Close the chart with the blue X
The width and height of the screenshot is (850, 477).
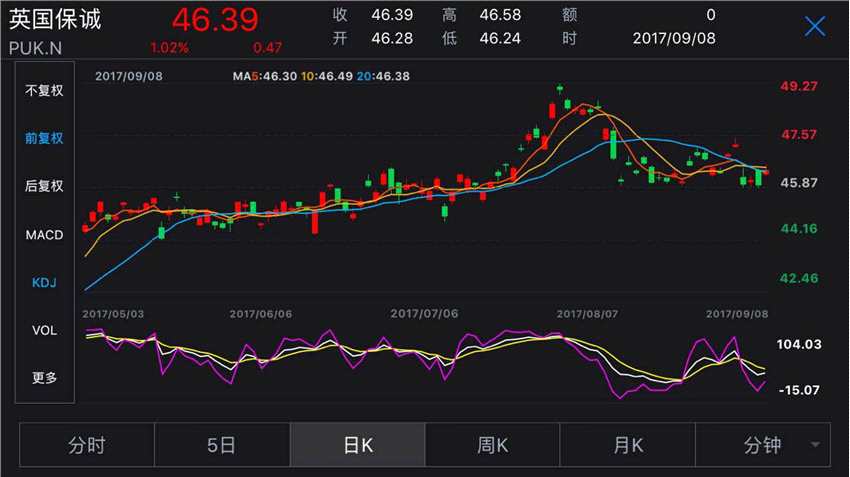[815, 26]
